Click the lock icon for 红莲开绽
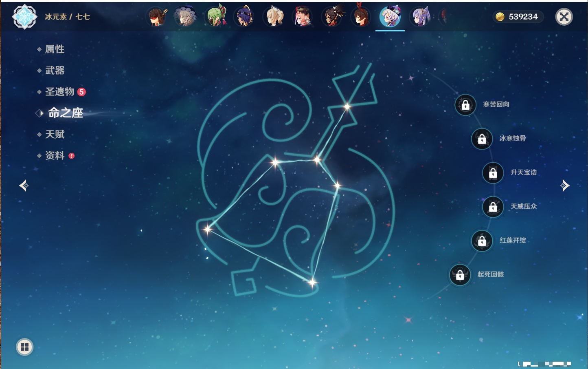The height and width of the screenshot is (369, 588). pos(482,241)
